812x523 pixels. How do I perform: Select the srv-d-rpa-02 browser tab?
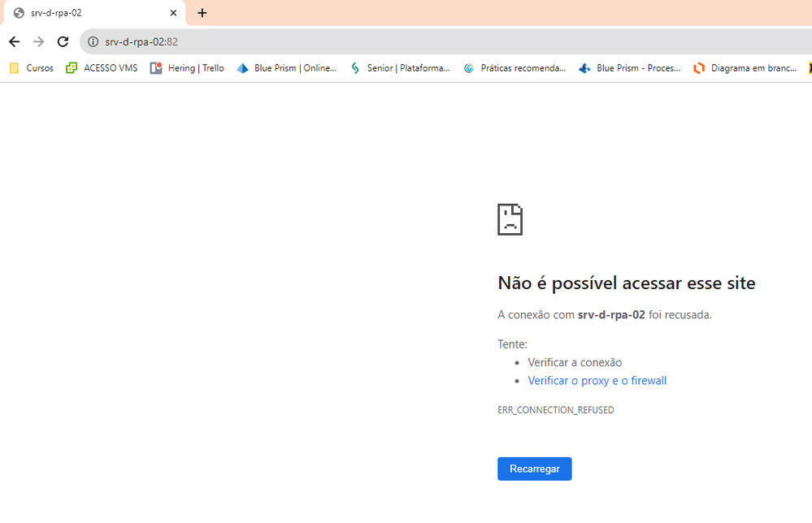coord(94,13)
